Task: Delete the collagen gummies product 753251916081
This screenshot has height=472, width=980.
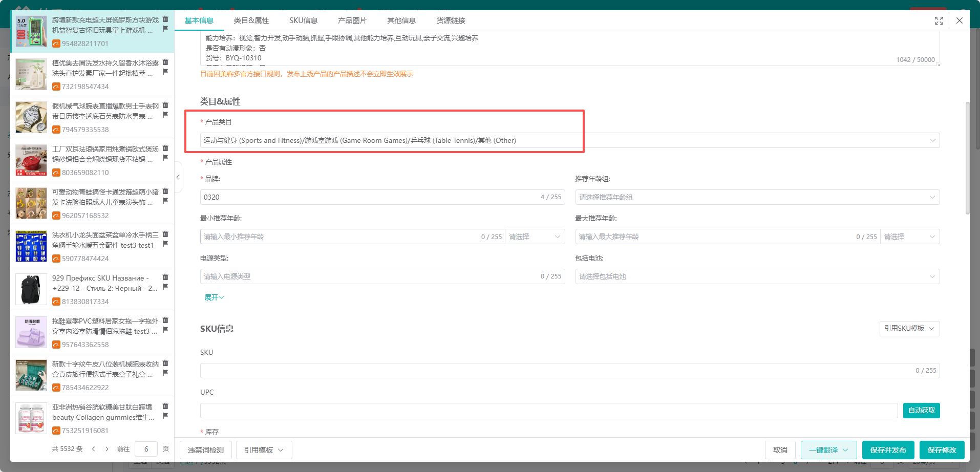Action: pos(165,406)
